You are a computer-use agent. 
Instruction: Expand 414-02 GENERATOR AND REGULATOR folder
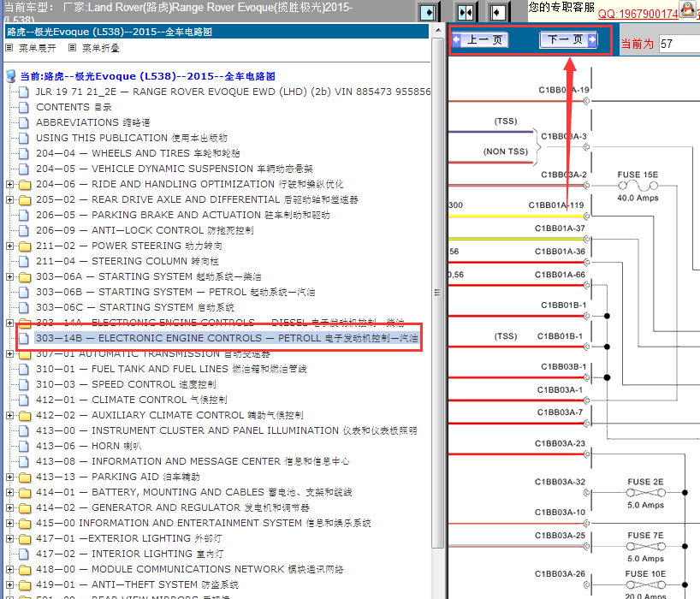click(9, 507)
